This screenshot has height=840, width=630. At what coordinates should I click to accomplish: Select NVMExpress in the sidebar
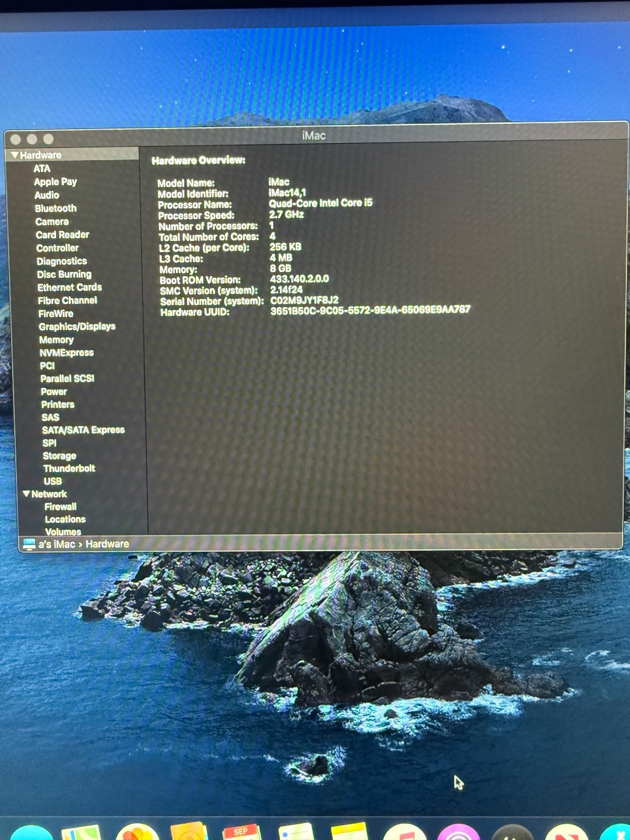coord(67,353)
